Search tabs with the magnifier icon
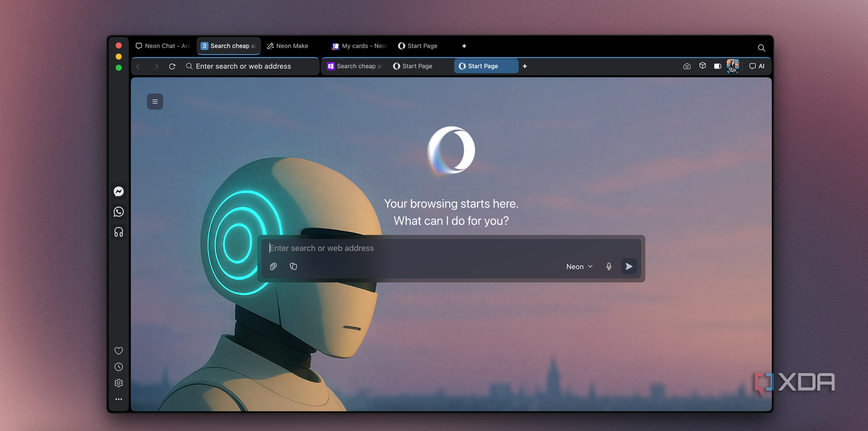 click(x=761, y=48)
